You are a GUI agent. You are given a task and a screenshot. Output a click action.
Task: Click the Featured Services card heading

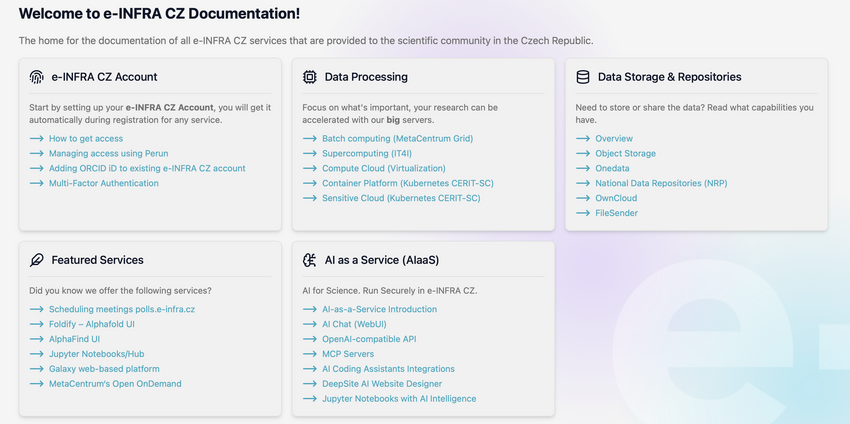[98, 260]
